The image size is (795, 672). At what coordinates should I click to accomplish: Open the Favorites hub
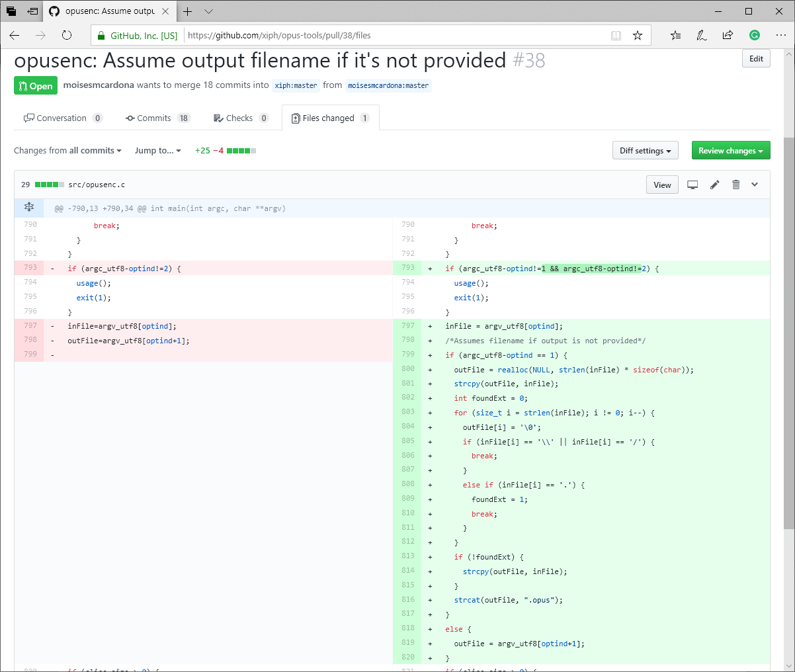675,36
